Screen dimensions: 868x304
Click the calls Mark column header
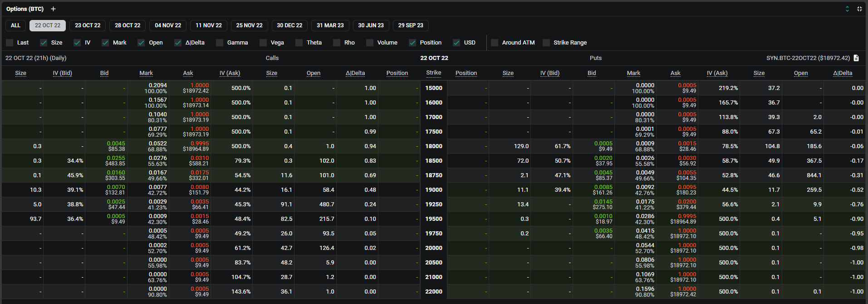146,73
